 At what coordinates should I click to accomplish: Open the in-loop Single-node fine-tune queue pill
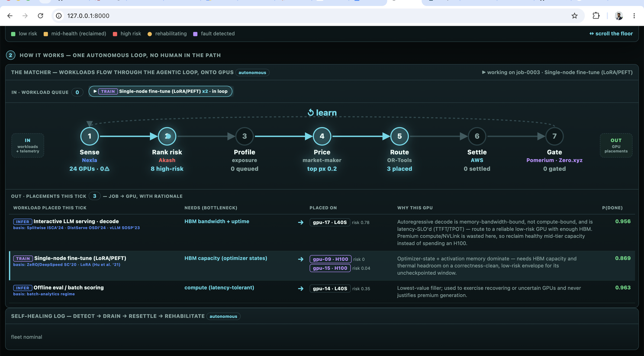pos(161,91)
